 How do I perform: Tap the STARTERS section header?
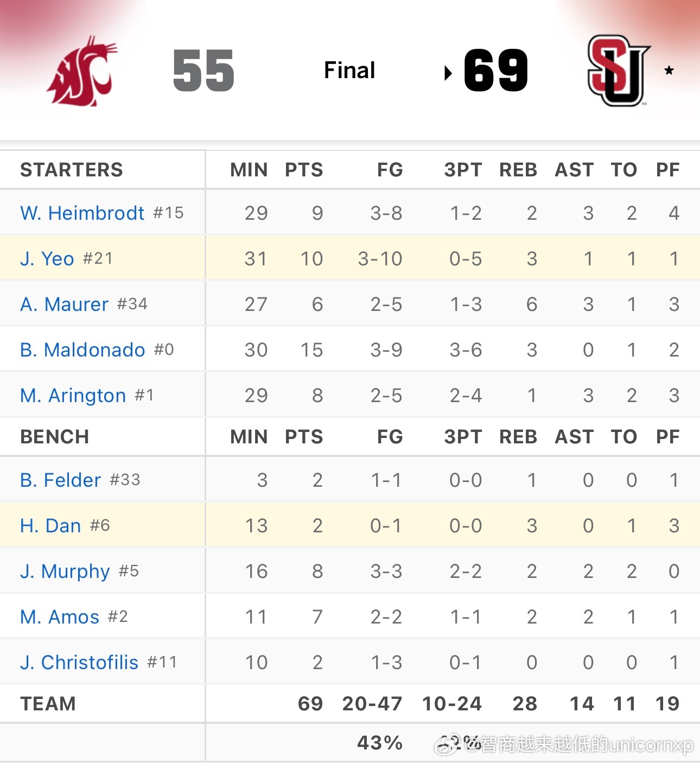72,169
